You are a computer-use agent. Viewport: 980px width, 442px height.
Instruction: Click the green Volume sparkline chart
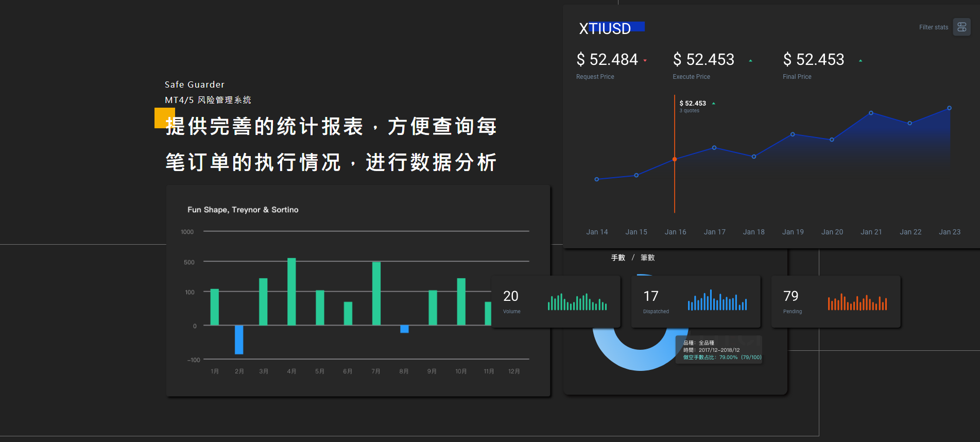[577, 302]
